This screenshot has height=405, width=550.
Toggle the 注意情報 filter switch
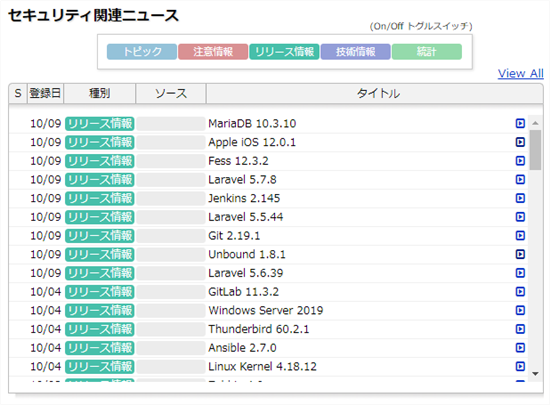pyautogui.click(x=213, y=52)
